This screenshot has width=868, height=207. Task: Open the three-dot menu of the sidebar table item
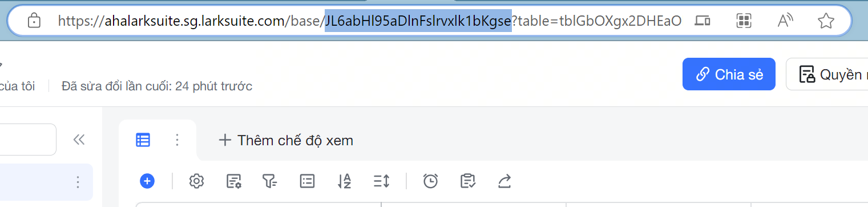(x=78, y=182)
